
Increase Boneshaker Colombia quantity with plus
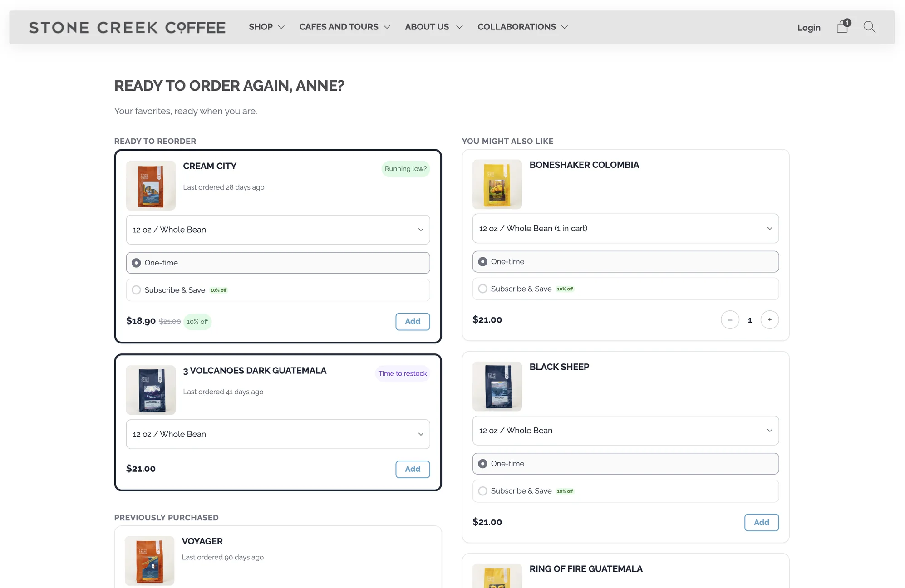point(770,320)
